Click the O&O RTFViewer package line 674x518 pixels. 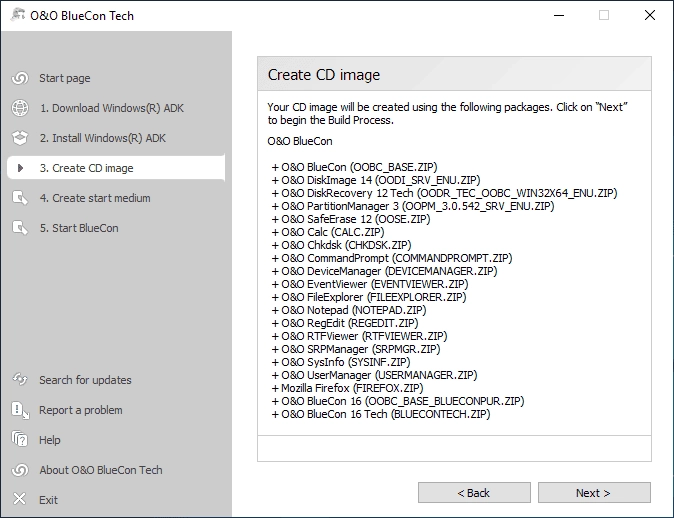(x=360, y=336)
